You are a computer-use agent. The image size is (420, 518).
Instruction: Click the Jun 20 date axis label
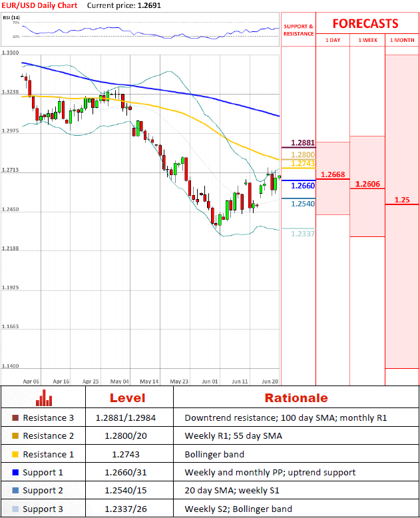click(270, 382)
